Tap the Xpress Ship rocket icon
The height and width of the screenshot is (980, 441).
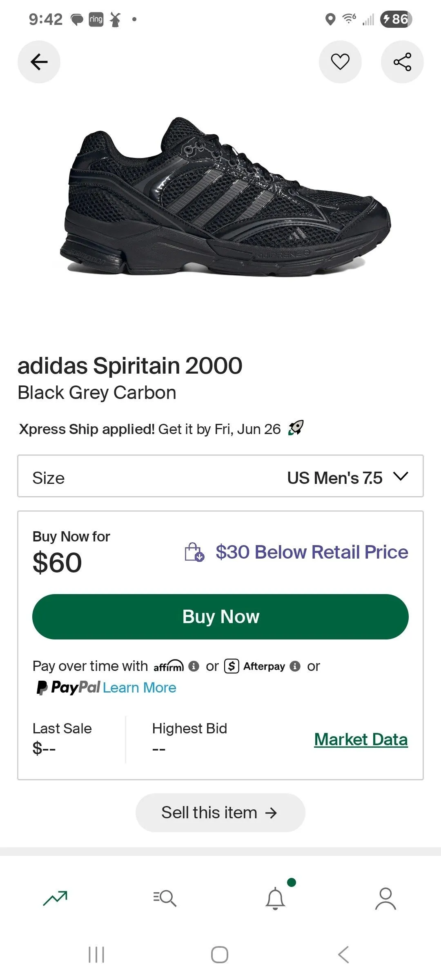click(296, 428)
